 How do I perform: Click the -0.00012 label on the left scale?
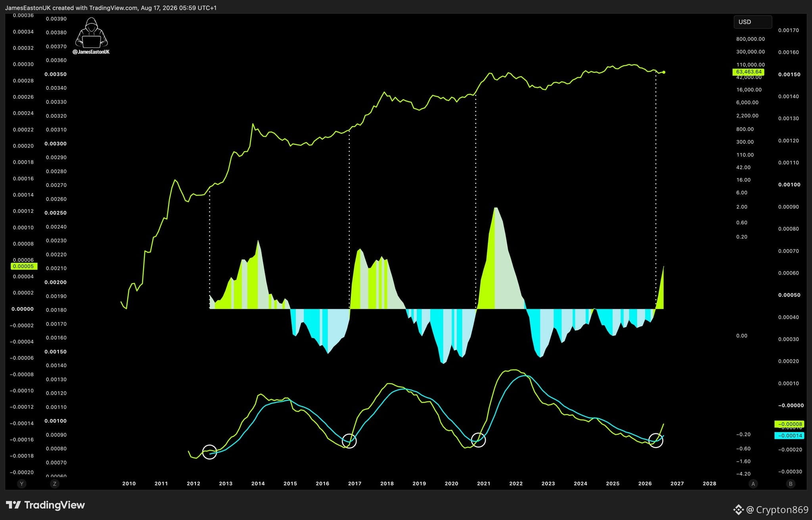click(x=22, y=407)
